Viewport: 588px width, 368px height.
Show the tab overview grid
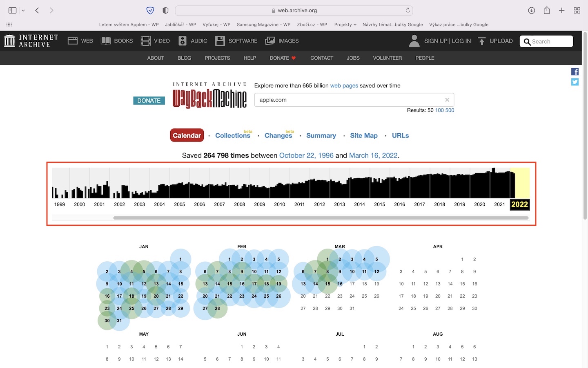click(577, 10)
